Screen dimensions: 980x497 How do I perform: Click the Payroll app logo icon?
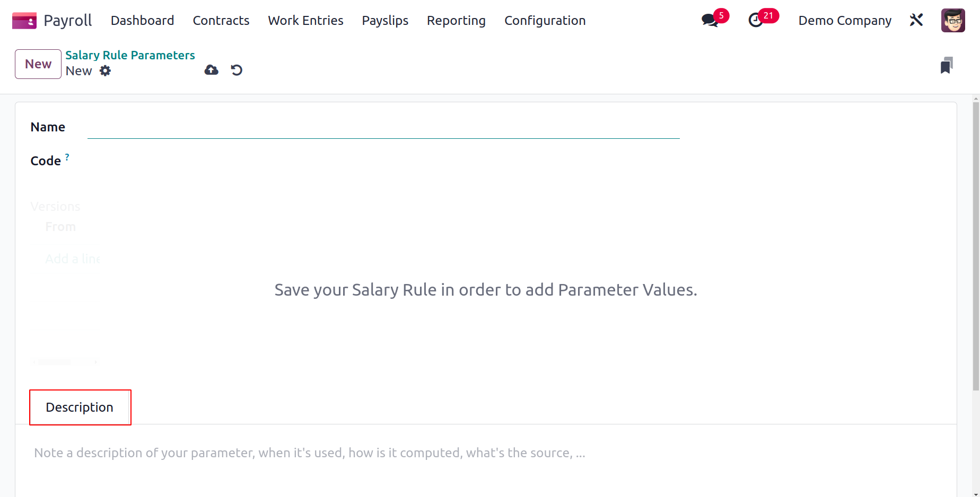[x=24, y=21]
